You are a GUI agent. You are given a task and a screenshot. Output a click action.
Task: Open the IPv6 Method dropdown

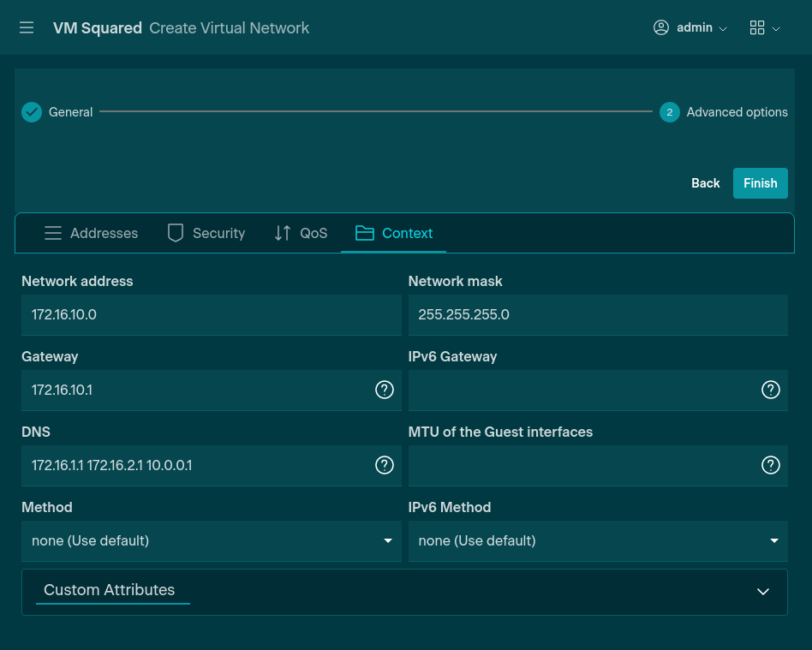[597, 540]
